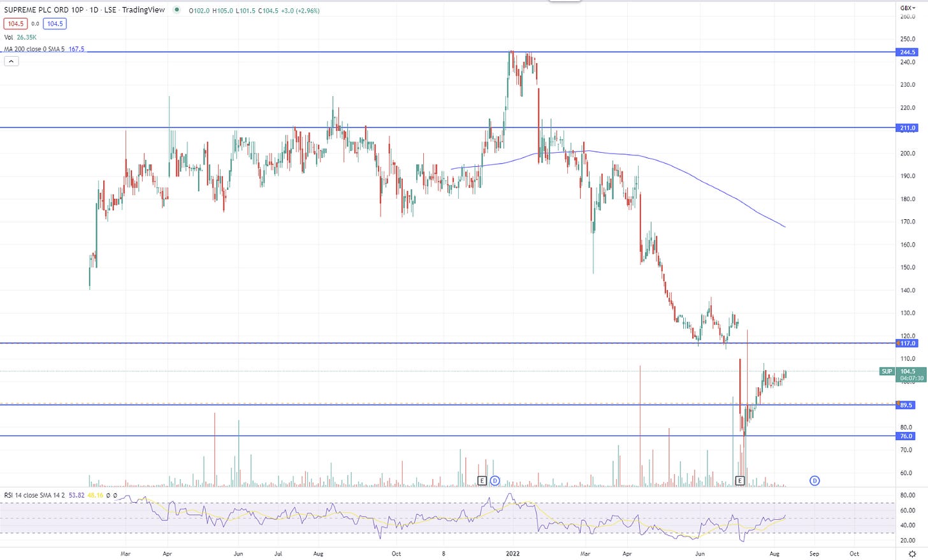Click the 2022 label on time axis

tap(513, 554)
